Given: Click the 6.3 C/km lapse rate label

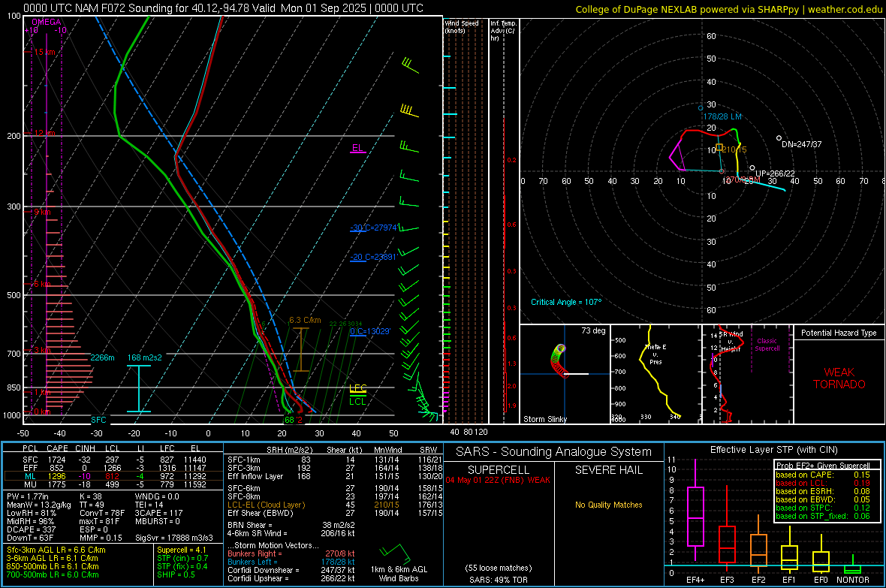Looking at the screenshot, I should (305, 320).
